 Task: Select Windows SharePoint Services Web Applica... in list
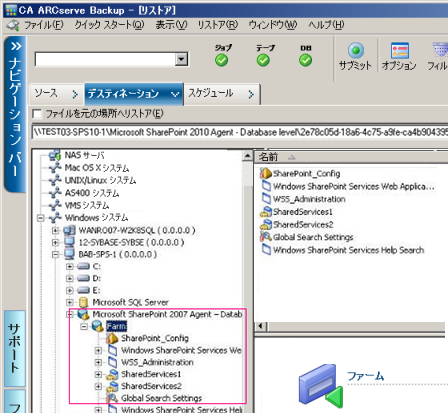(x=354, y=186)
